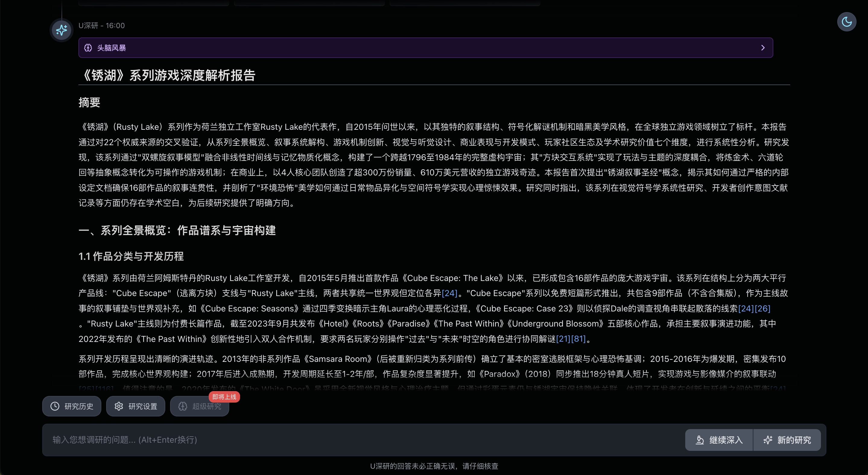
Task: Open 研究设置 button
Action: (x=135, y=406)
